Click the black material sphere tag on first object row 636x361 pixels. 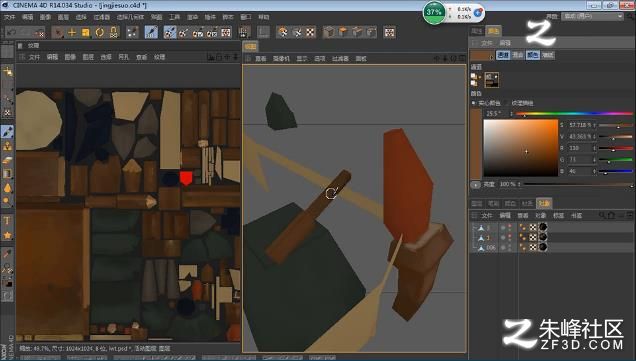(543, 227)
